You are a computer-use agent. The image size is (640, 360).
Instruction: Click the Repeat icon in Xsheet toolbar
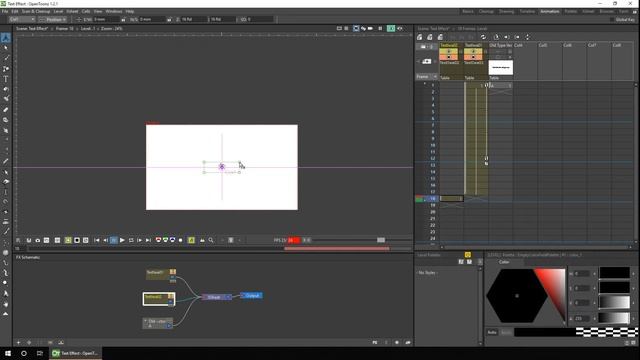pos(483,37)
